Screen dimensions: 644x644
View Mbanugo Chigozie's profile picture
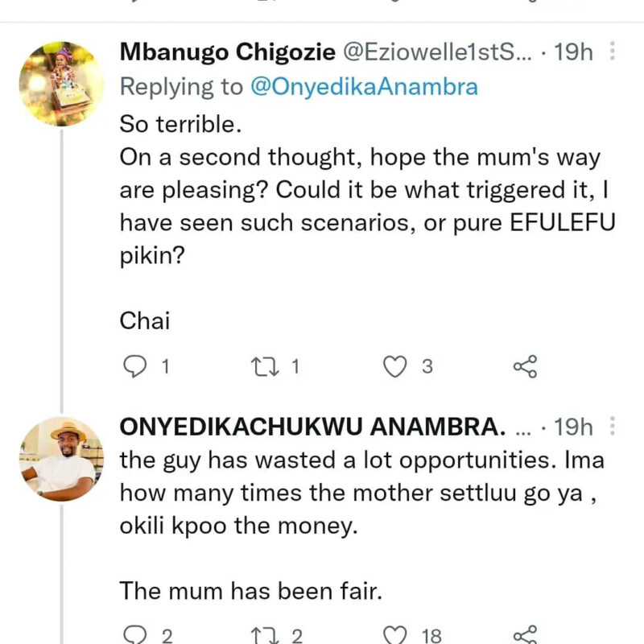(61, 84)
